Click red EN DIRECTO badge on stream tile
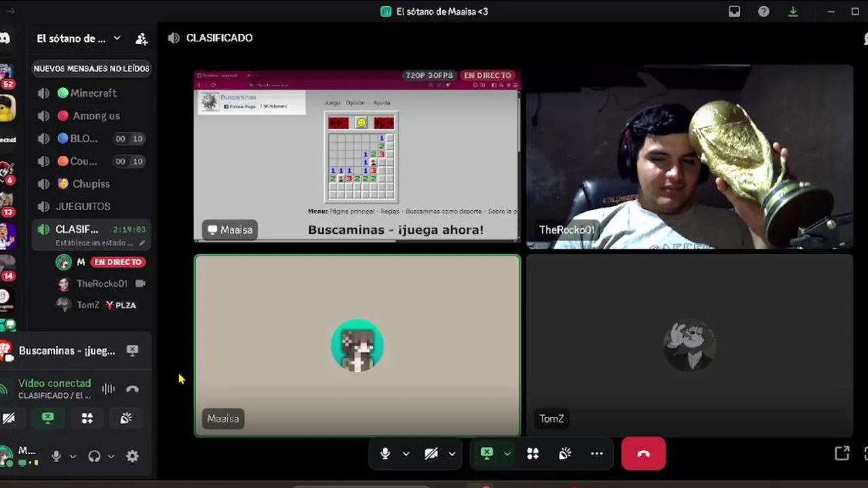 click(x=488, y=75)
